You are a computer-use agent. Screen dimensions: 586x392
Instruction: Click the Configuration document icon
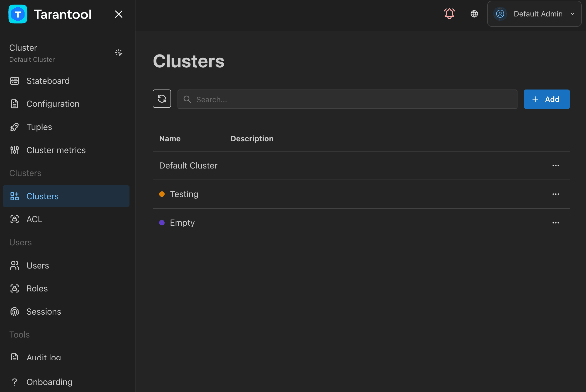coord(15,104)
